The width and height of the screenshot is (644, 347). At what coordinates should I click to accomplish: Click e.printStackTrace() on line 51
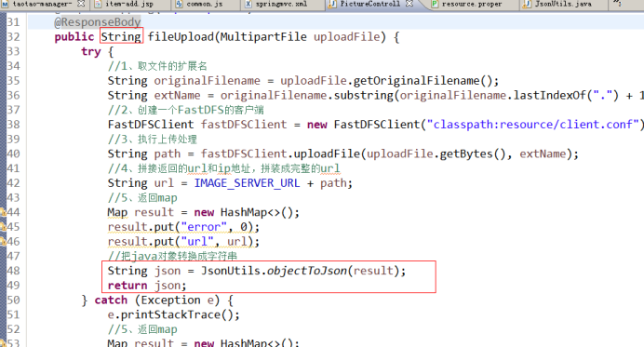[x=173, y=315]
